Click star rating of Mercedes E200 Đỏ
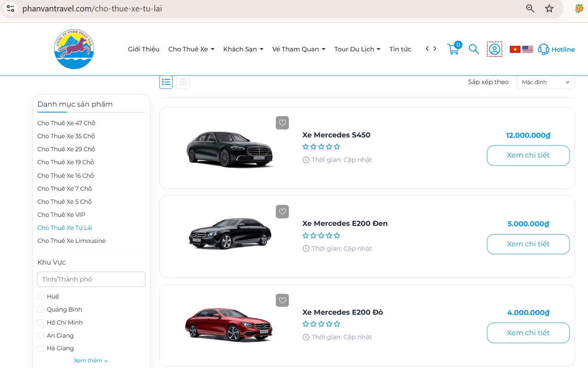This screenshot has height=368, width=588. (321, 324)
